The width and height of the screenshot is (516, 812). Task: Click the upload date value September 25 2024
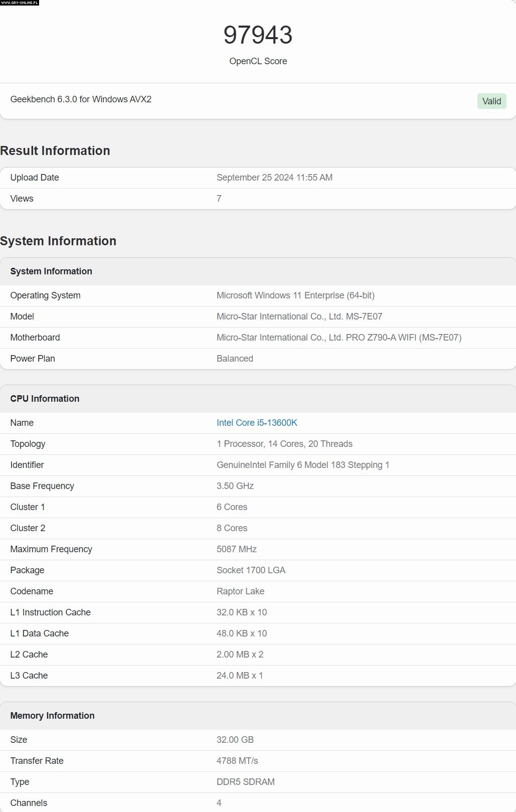pyautogui.click(x=274, y=178)
